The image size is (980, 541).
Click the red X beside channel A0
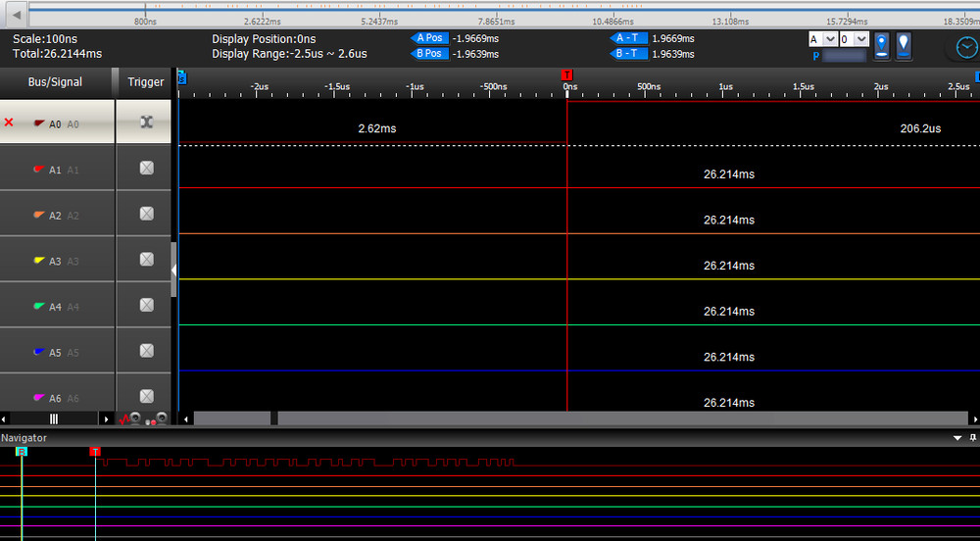pos(9,123)
